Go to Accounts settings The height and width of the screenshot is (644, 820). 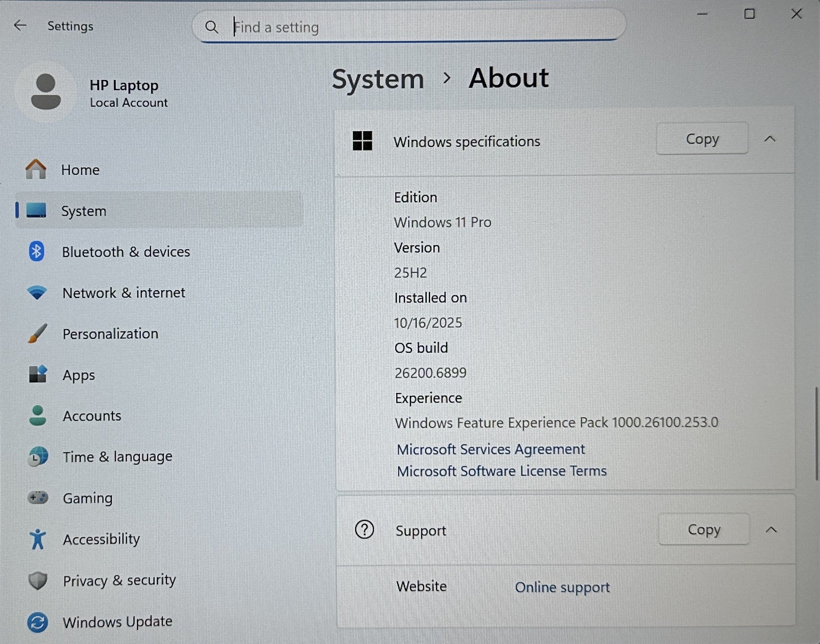(92, 416)
